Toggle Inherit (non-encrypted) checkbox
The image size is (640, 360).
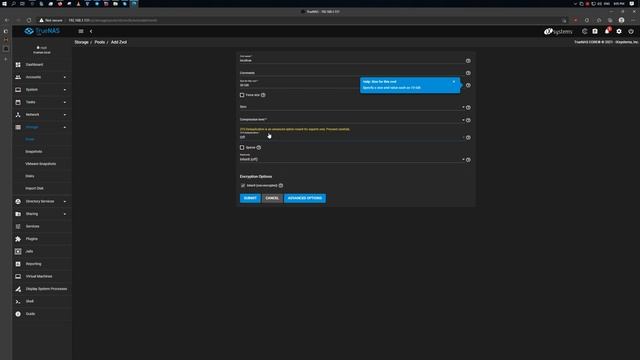click(243, 186)
